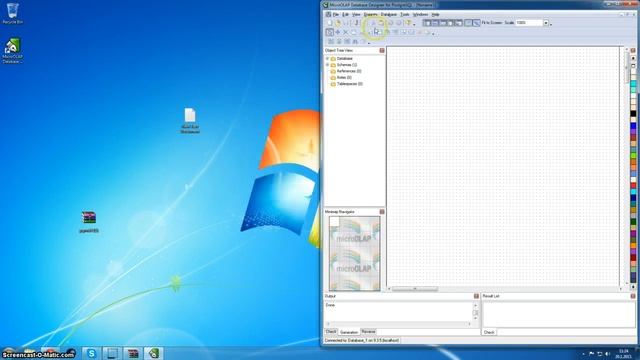Screen dimensions: 640x360
Task: Click the Action Center flag icon
Action: pos(591,353)
